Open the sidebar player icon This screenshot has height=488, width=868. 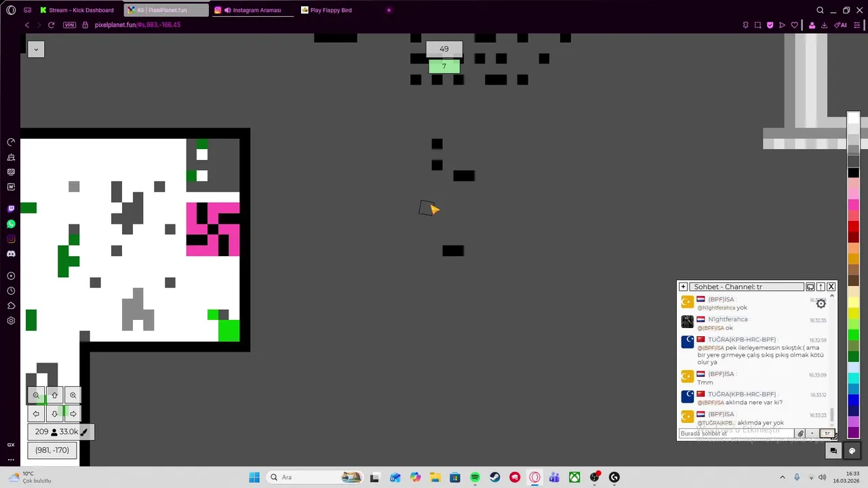tap(11, 276)
